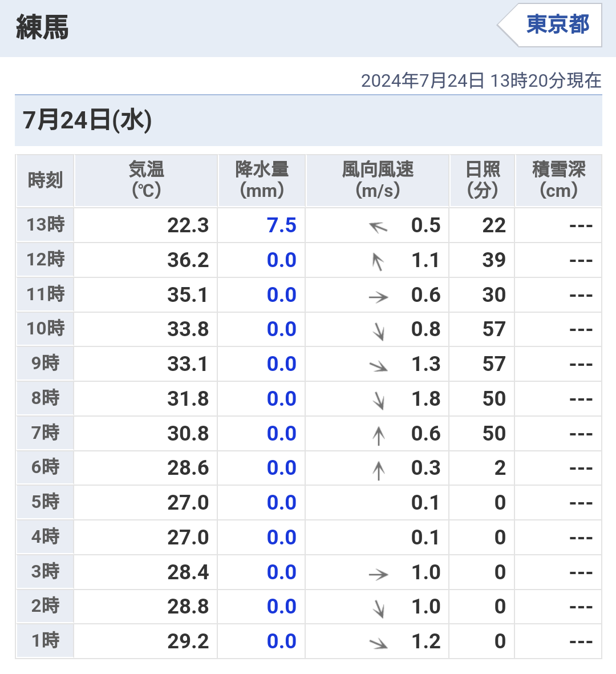Click the sunshine value 2 in 6時 row
This screenshot has width=616, height=674.
[x=500, y=467]
